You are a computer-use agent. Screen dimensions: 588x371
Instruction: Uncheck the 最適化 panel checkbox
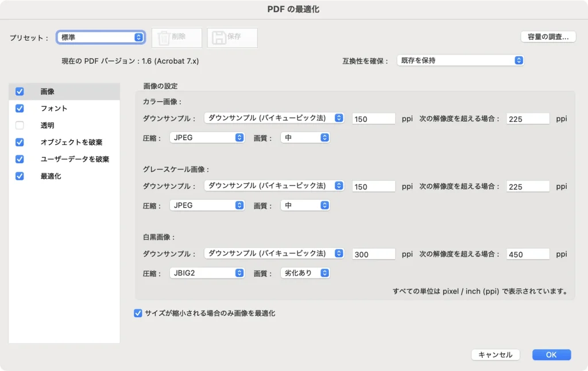click(20, 176)
